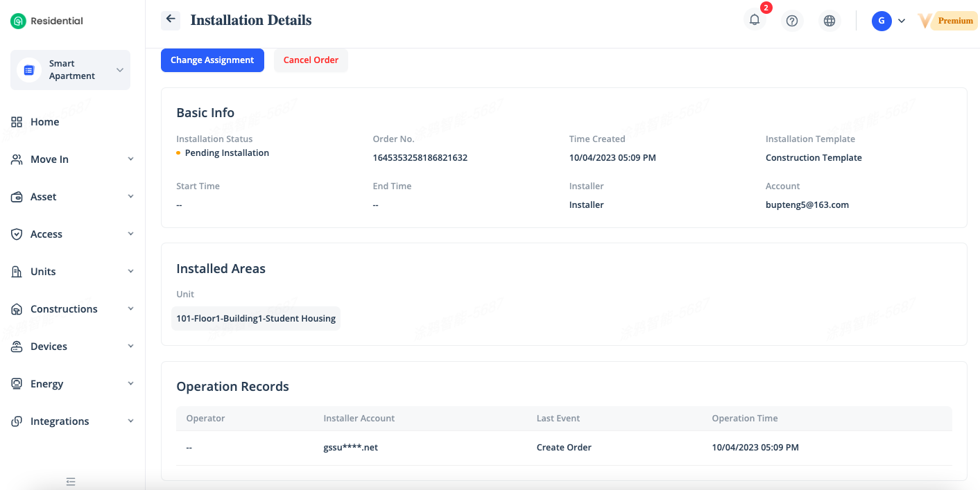Select the Create Order operation record row

pyautogui.click(x=563, y=448)
